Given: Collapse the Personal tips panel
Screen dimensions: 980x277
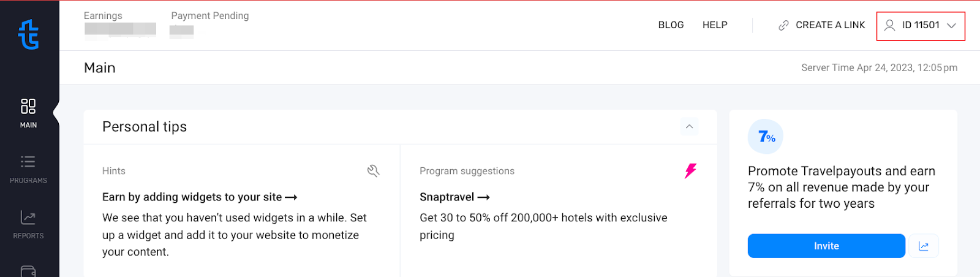Looking at the screenshot, I should coord(689,127).
